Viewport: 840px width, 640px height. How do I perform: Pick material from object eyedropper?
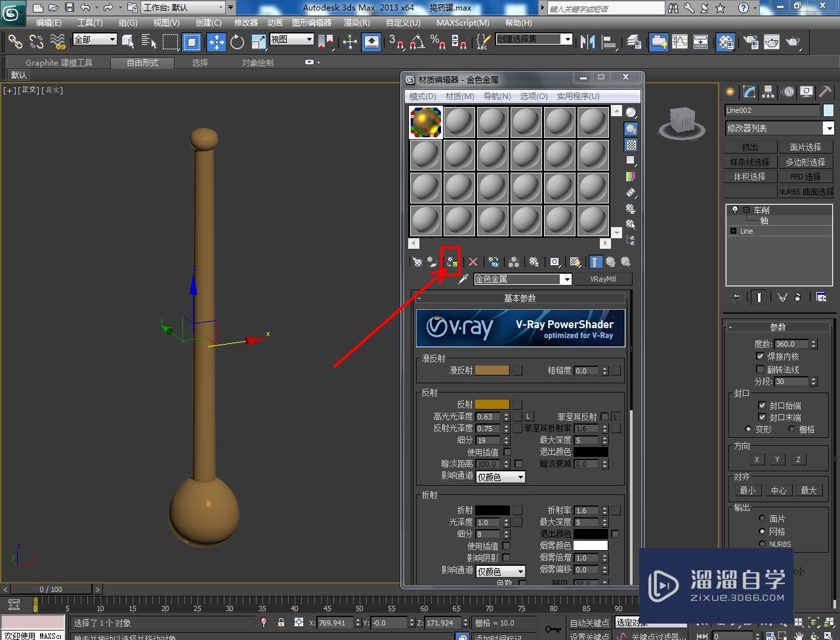click(463, 279)
